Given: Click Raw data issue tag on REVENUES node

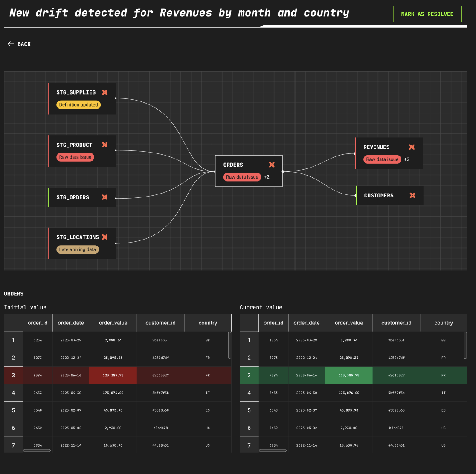Looking at the screenshot, I should [x=382, y=159].
